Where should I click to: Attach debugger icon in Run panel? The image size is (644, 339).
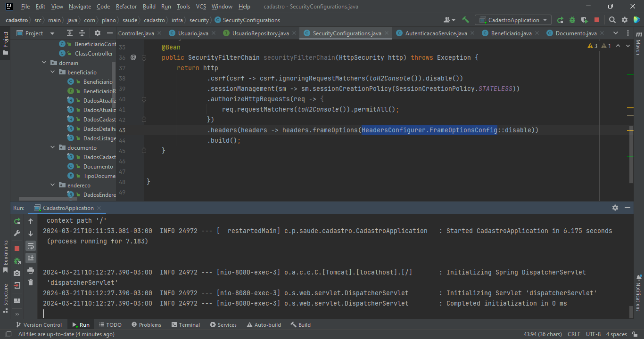[x=17, y=261]
